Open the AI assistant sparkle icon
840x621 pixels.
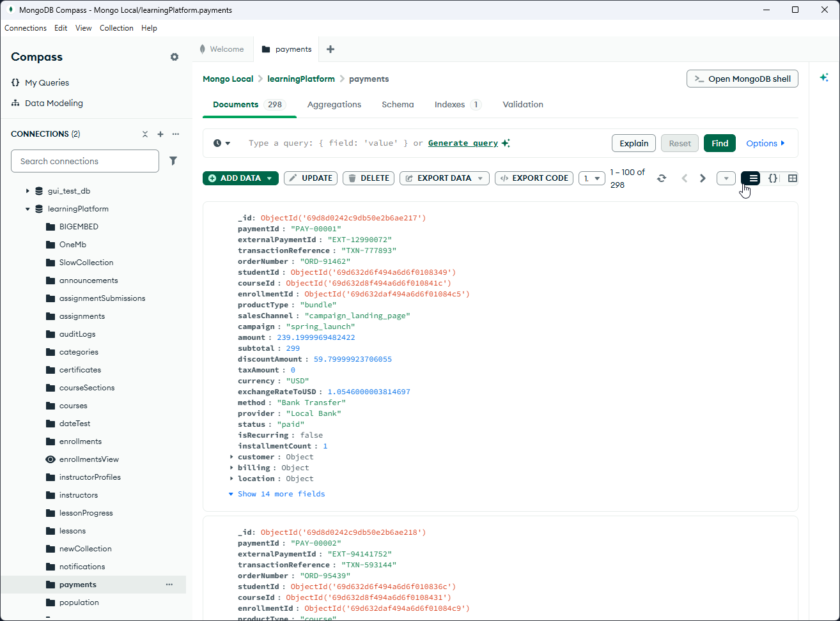824,77
